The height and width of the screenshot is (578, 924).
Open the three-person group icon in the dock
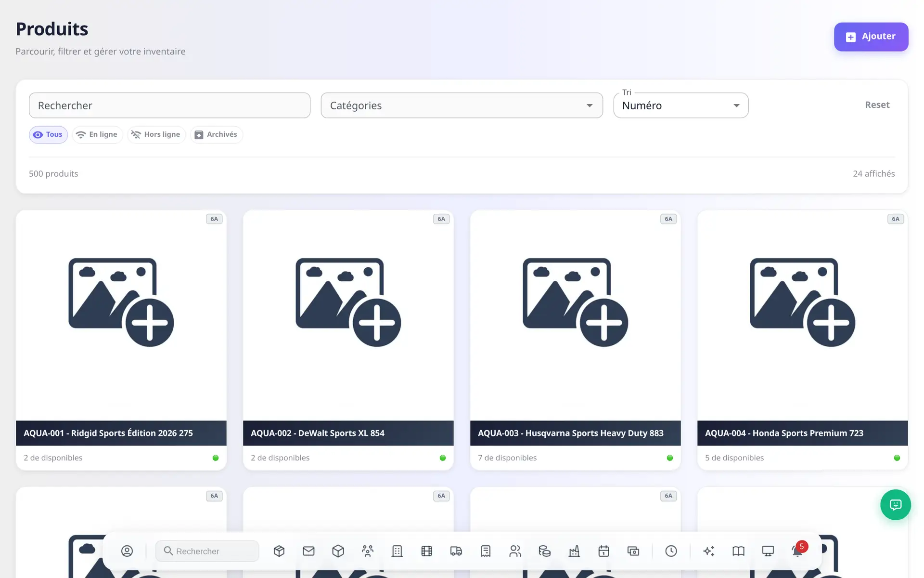(x=368, y=551)
